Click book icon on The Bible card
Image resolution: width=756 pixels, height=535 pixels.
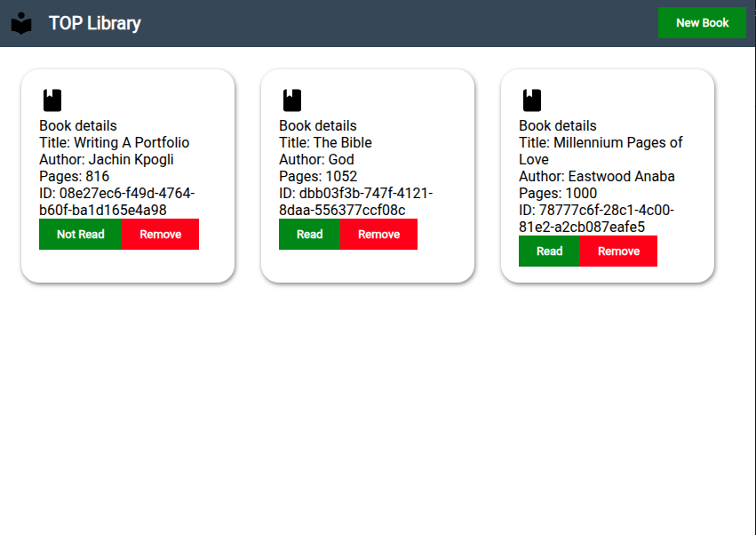click(x=292, y=100)
